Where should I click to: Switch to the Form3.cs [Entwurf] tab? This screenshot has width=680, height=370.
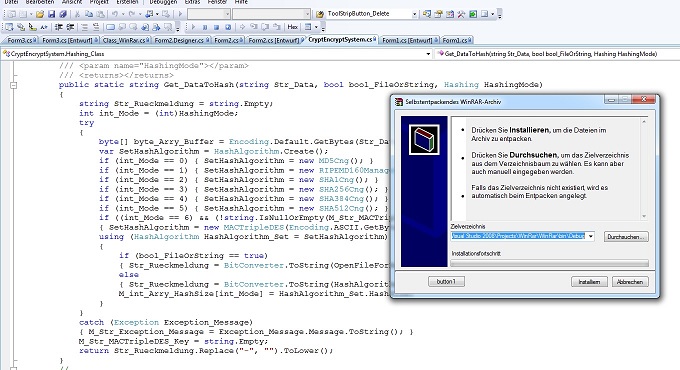tap(68, 40)
